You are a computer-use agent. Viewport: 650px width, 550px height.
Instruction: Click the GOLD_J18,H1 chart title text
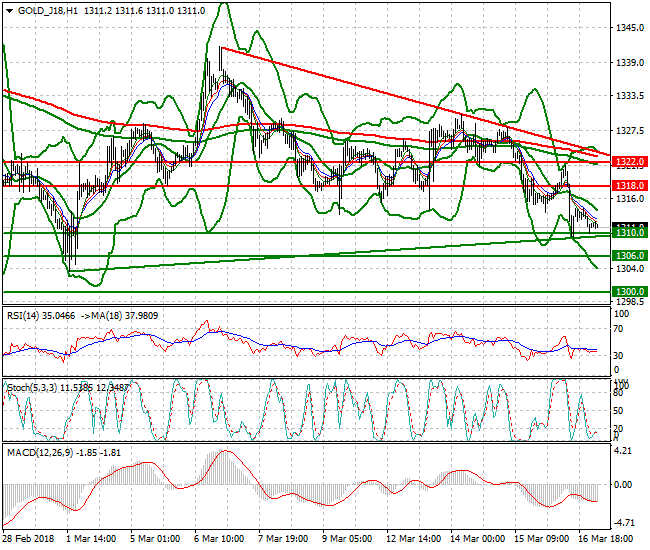(48, 11)
